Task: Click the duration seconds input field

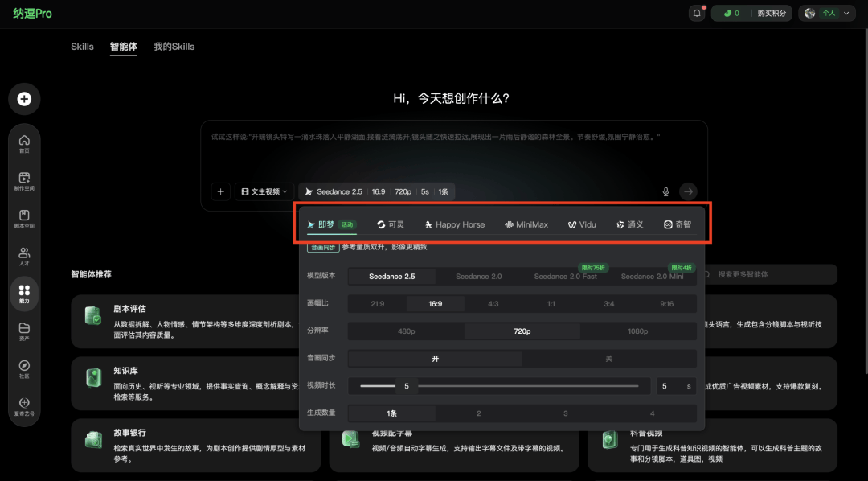Action: pyautogui.click(x=677, y=386)
